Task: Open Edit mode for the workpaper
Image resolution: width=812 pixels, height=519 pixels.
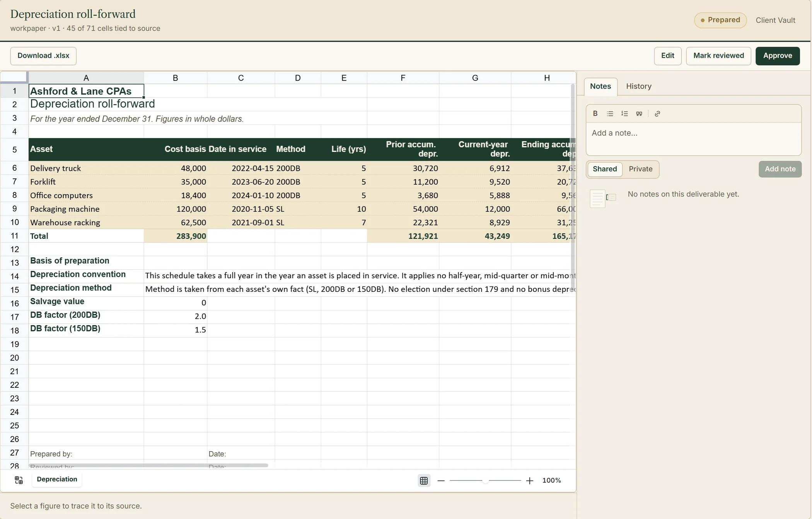Action: point(667,56)
